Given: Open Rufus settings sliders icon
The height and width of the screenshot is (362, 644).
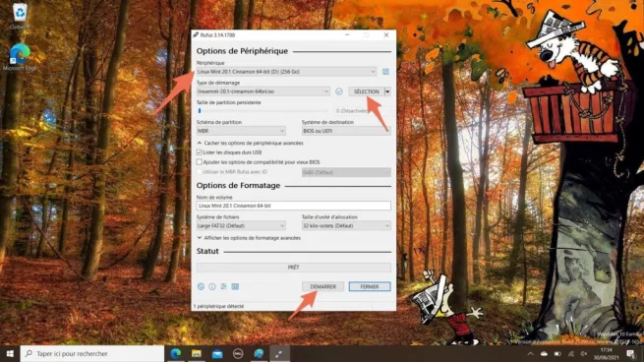Looking at the screenshot, I should click(x=224, y=286).
